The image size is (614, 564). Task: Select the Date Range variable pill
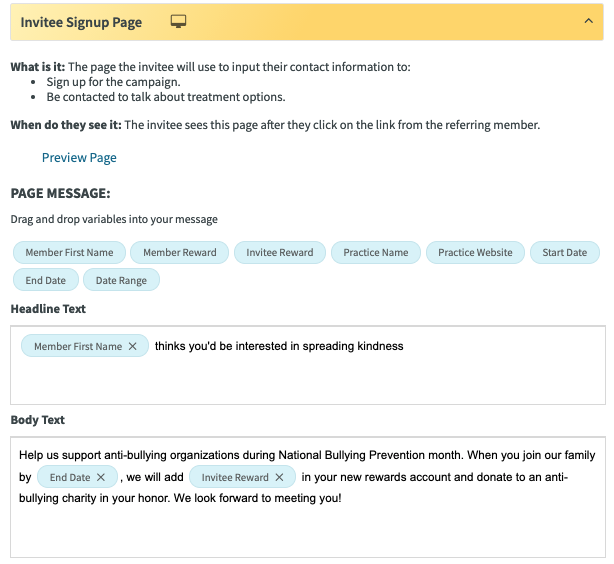121,280
